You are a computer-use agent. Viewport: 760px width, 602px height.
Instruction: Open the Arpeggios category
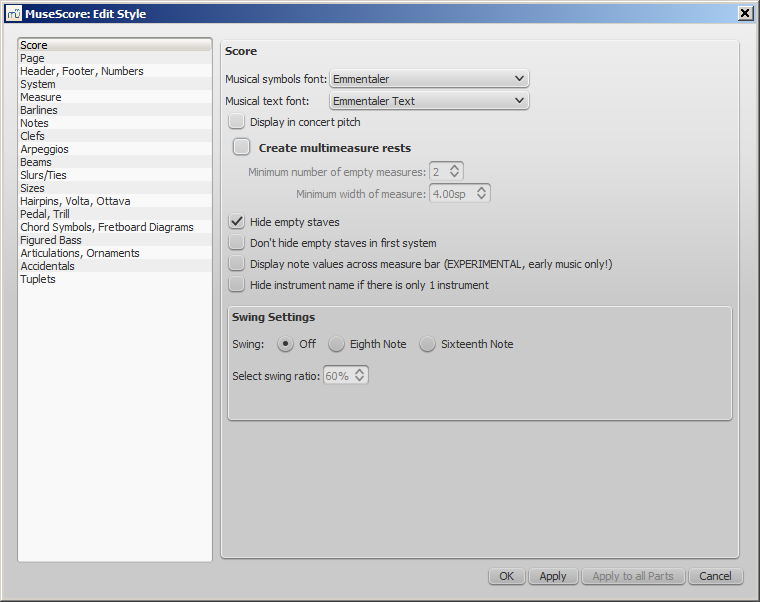pos(115,149)
